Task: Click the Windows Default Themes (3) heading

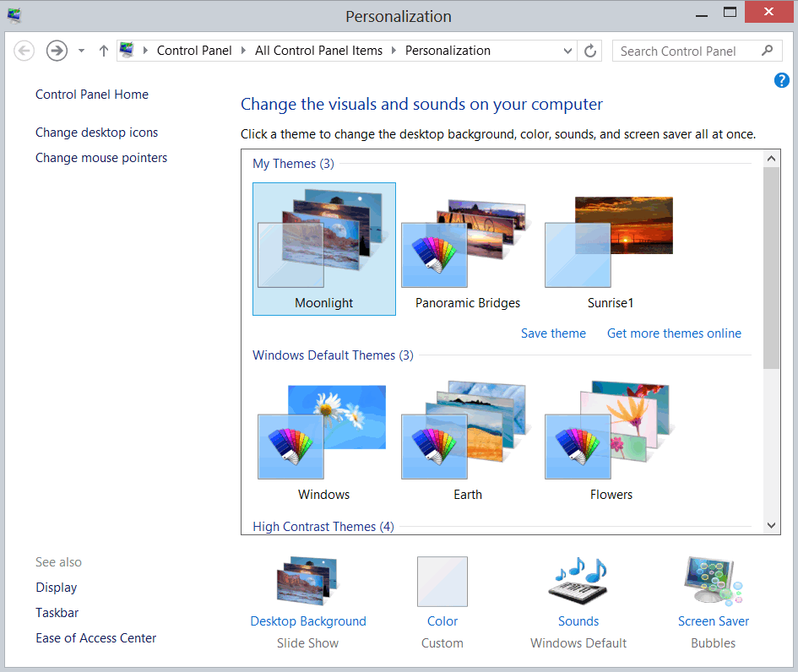Action: point(333,355)
